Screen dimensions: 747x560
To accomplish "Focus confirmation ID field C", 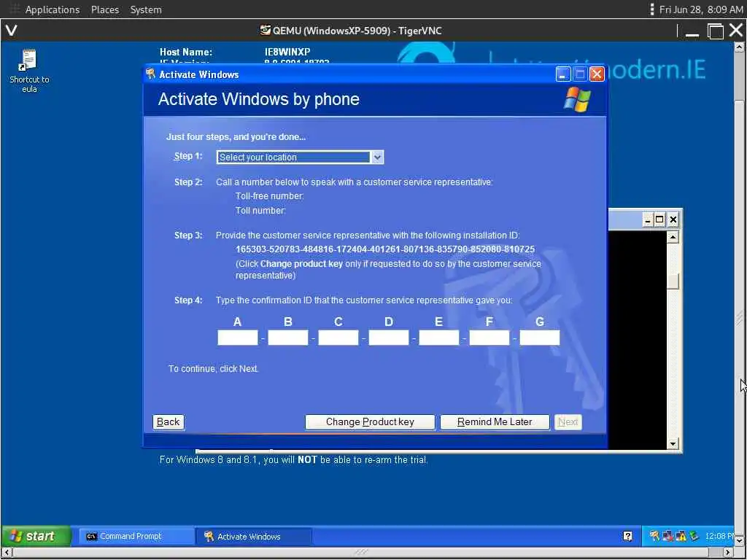I will (338, 338).
